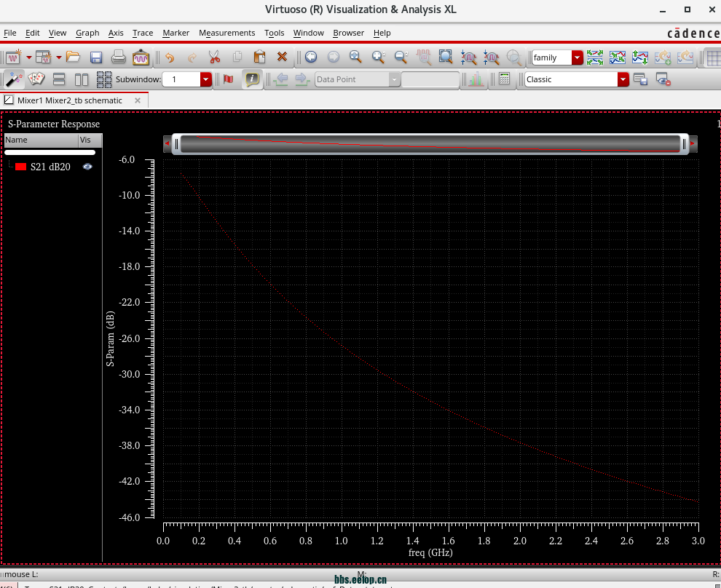The height and width of the screenshot is (588, 721).
Task: Zoom in by two (plus magnifier)
Action: pyautogui.click(x=379, y=57)
